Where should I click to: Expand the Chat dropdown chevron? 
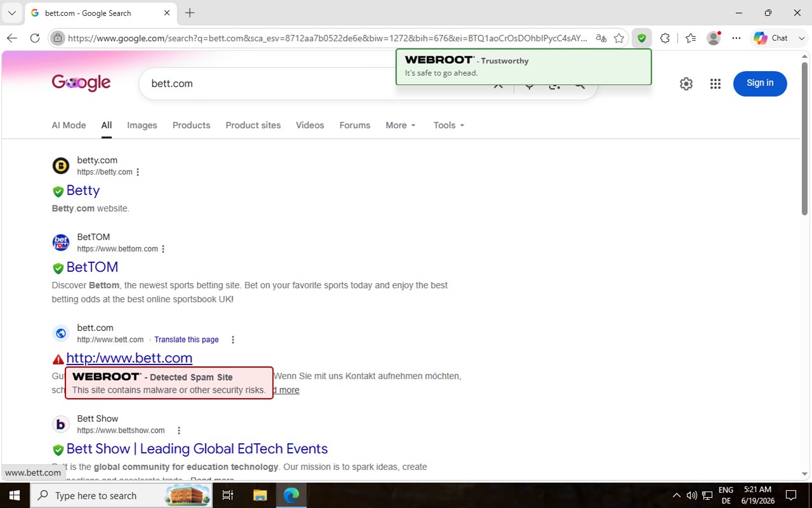(x=802, y=38)
